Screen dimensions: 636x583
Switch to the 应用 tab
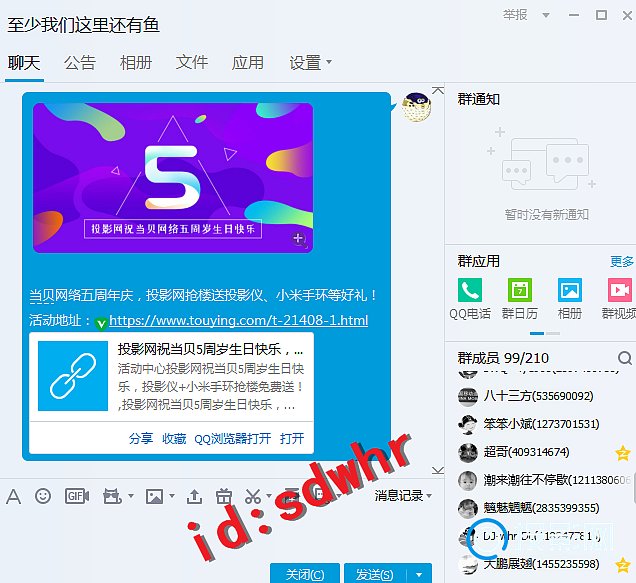pos(248,63)
